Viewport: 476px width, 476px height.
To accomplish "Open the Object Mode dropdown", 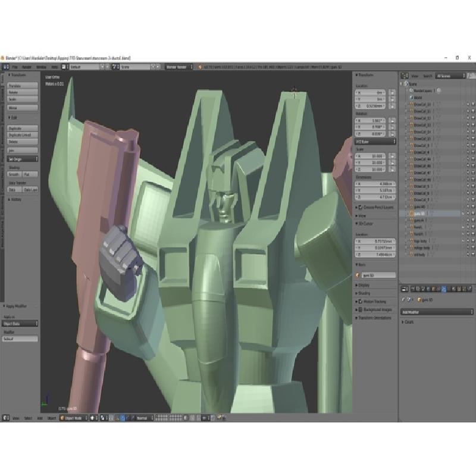I will (x=74, y=418).
